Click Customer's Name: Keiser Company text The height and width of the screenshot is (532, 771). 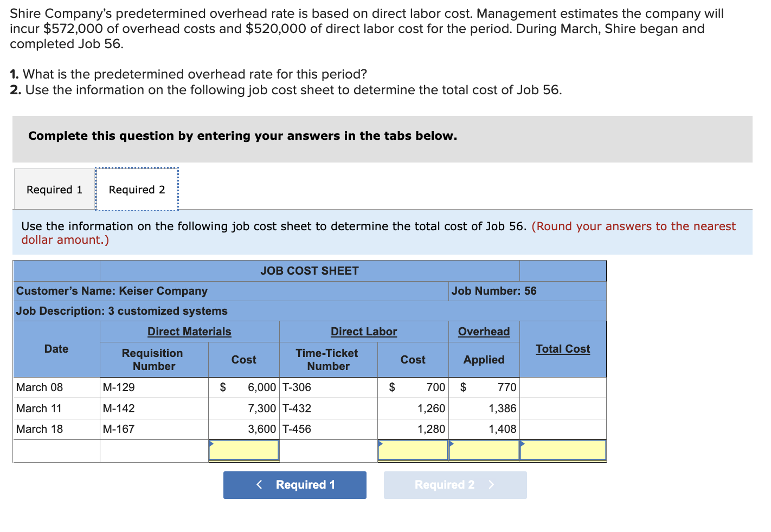(x=112, y=291)
